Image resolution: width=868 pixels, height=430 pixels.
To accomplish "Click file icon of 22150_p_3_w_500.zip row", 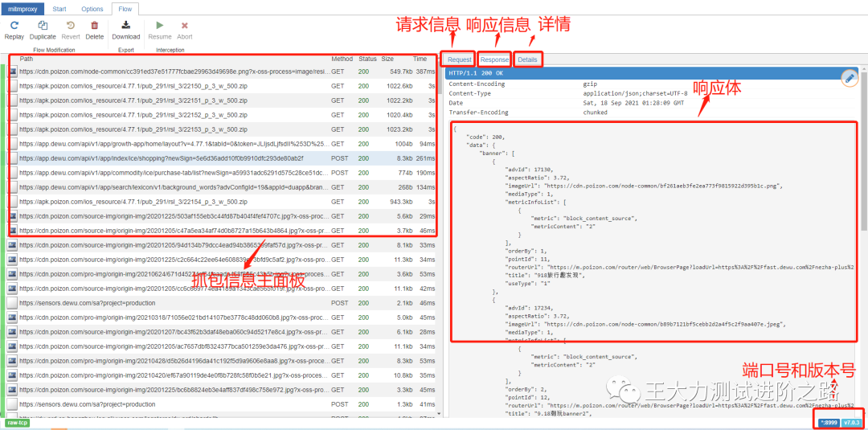I will coord(13,86).
